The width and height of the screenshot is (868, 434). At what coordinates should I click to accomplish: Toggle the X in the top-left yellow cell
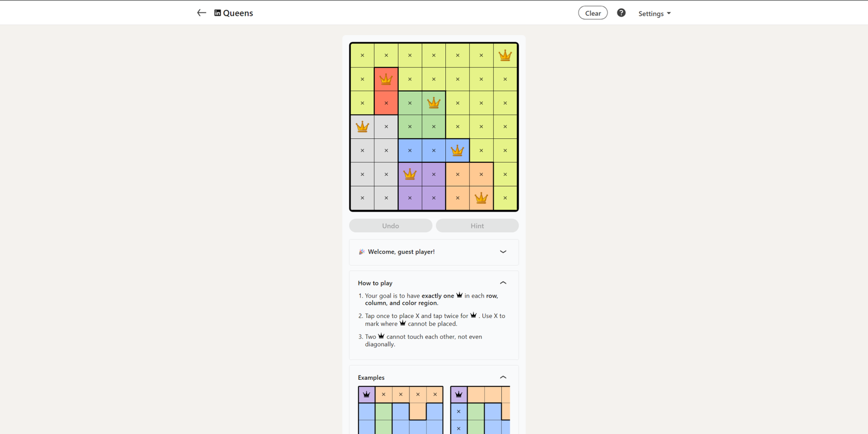(x=362, y=55)
